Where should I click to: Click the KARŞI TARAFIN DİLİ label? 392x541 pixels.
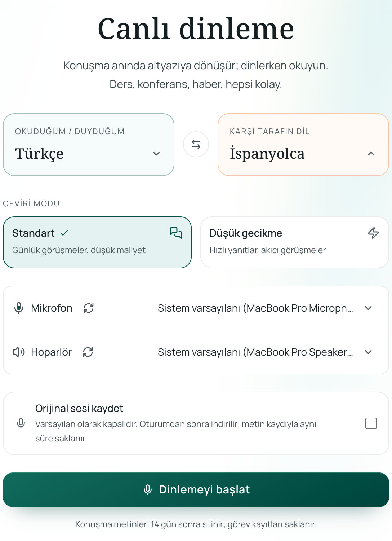(x=271, y=131)
